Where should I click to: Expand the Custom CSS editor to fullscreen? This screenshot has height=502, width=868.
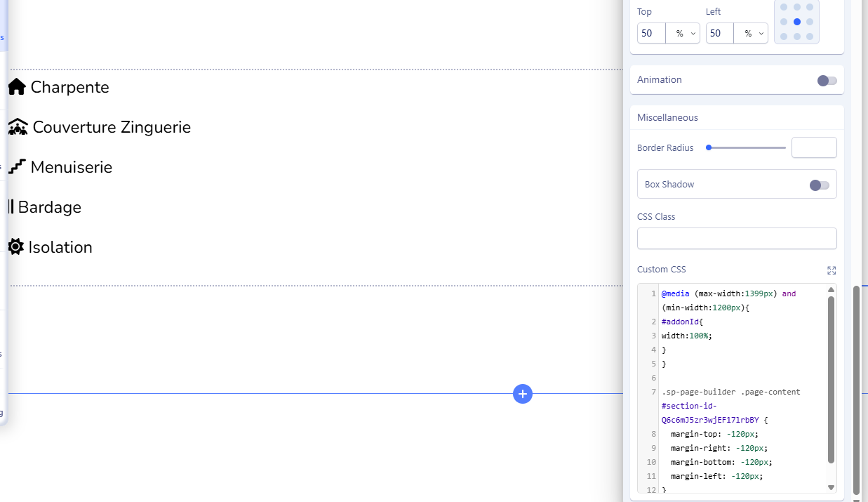coord(832,270)
